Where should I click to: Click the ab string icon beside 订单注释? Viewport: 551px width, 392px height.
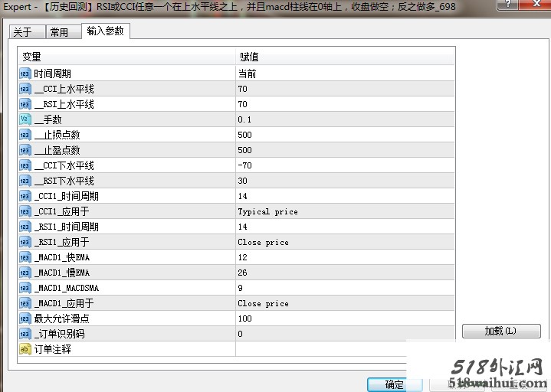[x=25, y=349]
